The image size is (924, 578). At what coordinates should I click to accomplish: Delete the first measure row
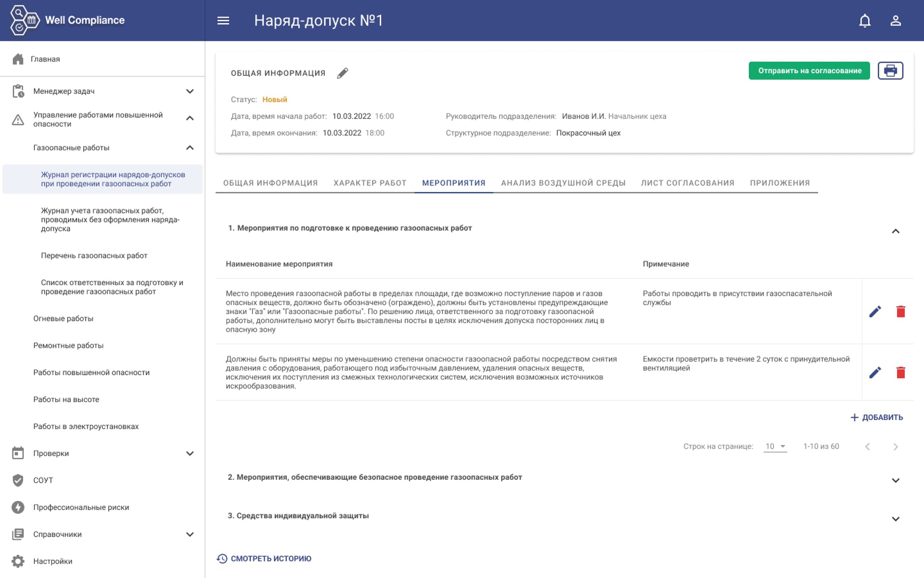[x=900, y=312]
